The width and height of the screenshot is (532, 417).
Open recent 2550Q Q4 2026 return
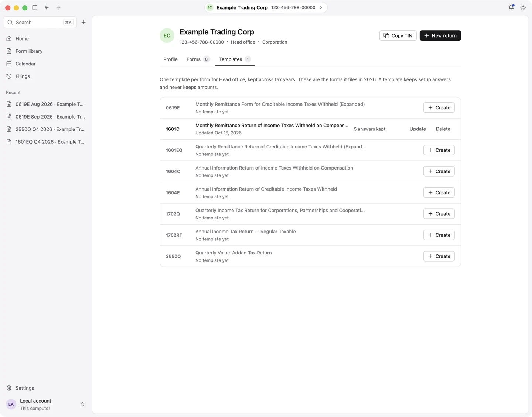(x=46, y=129)
